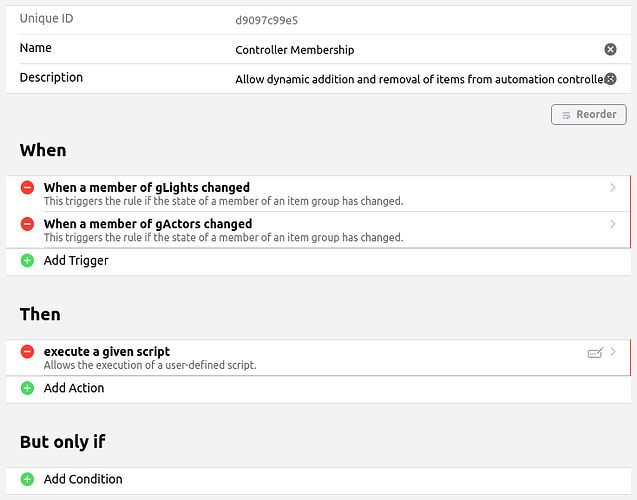Open the 'When a member of gLights changed' trigger
The image size is (637, 500).
tap(147, 188)
